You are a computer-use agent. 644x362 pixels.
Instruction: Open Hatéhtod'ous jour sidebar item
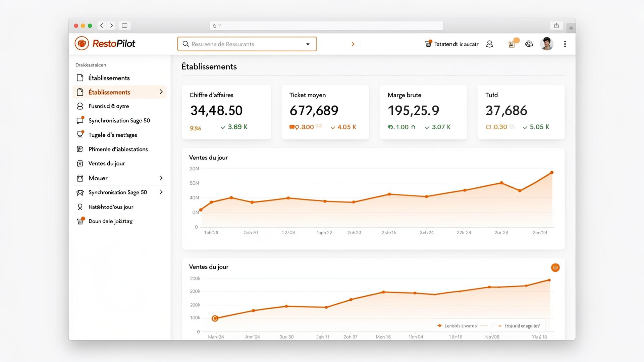tap(119, 207)
